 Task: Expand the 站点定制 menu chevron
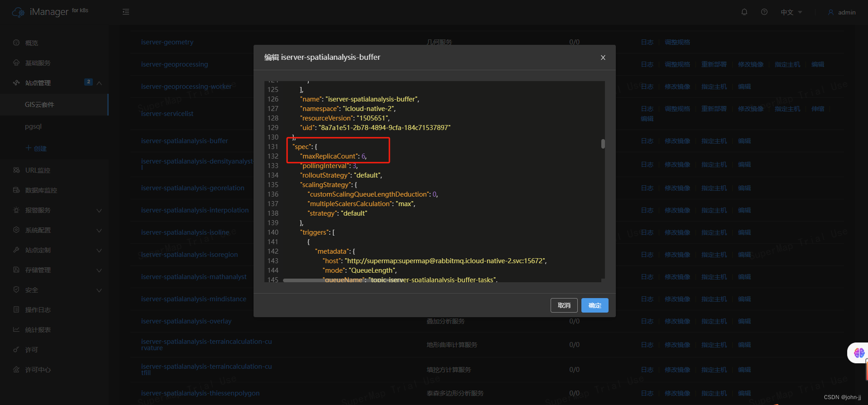click(x=99, y=251)
